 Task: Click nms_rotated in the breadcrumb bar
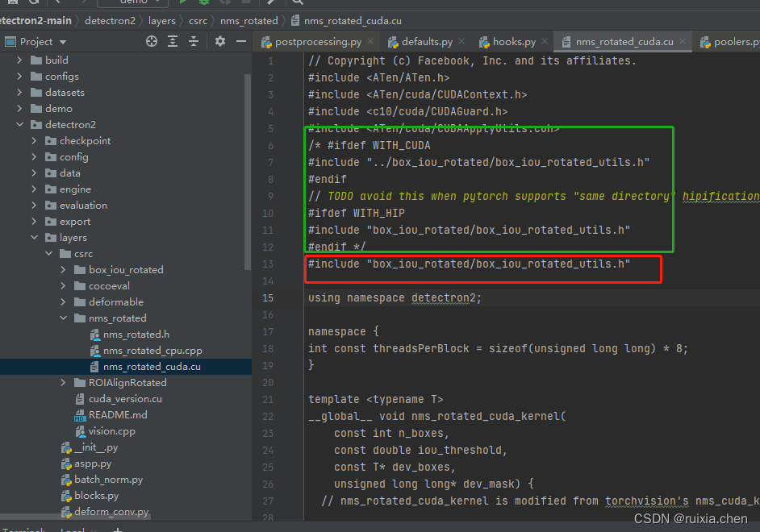point(249,21)
